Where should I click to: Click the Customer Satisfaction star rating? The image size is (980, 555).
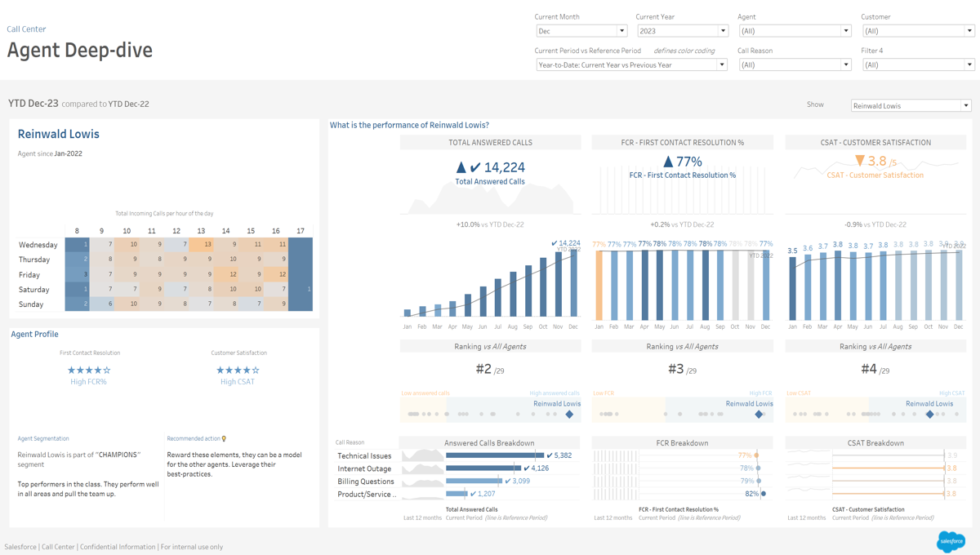[238, 370]
